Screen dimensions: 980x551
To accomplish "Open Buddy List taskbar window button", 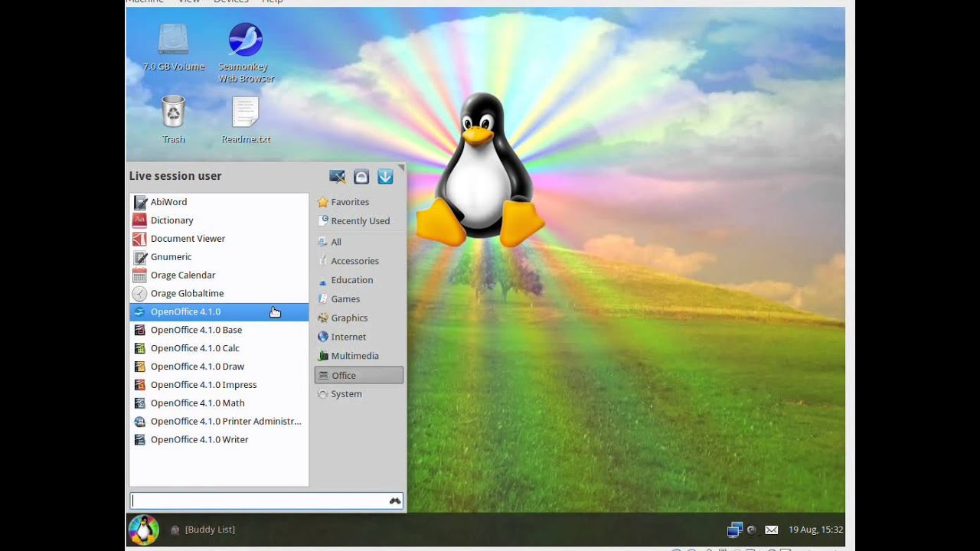I will pyautogui.click(x=203, y=530).
